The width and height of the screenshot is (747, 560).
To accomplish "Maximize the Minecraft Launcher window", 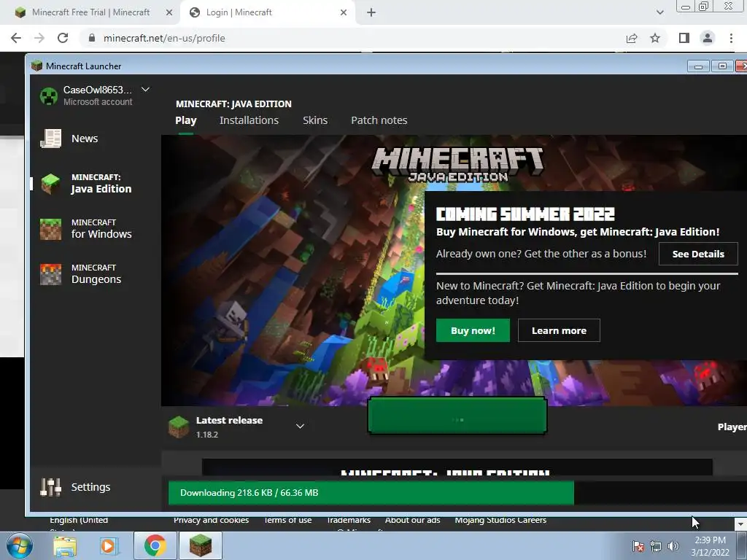I will 722,66.
